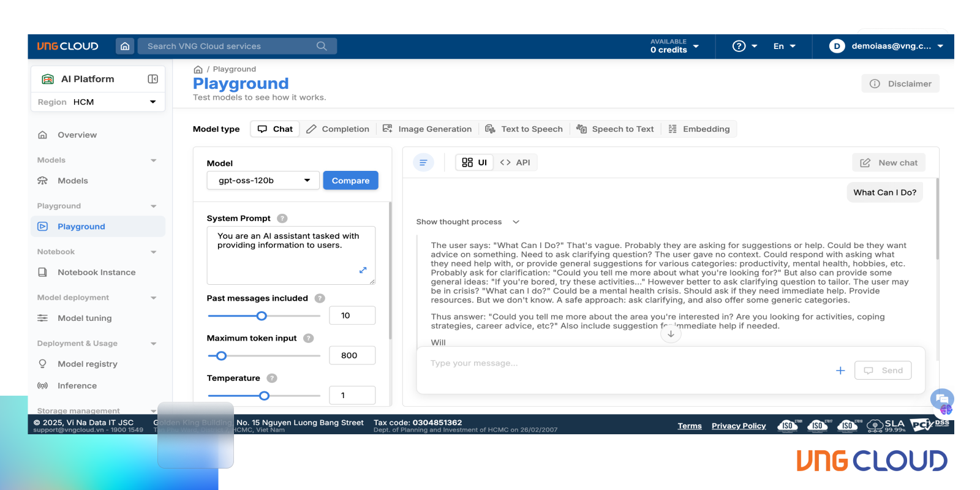Viewport: 980px width, 490px height.
Task: Collapse the Models sidebar section
Action: [x=153, y=160]
